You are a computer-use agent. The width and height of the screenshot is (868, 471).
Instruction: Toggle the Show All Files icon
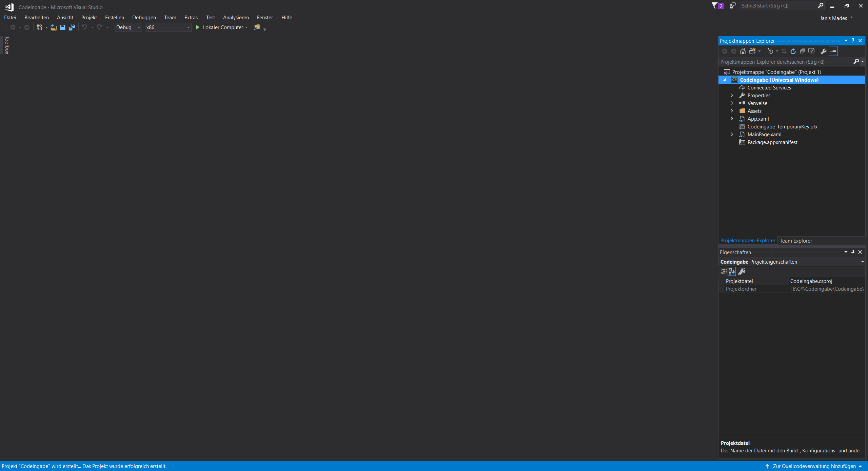(x=811, y=51)
